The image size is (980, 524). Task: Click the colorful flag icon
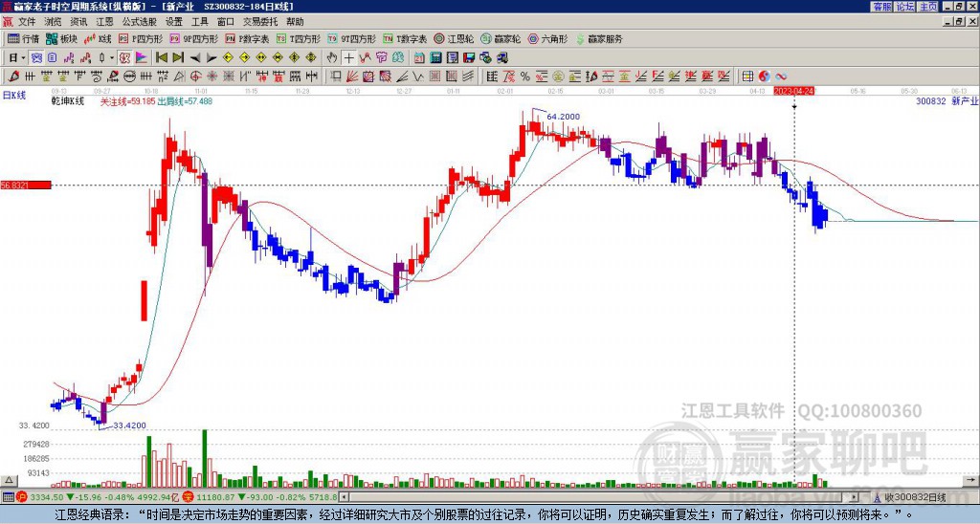pyautogui.click(x=142, y=58)
